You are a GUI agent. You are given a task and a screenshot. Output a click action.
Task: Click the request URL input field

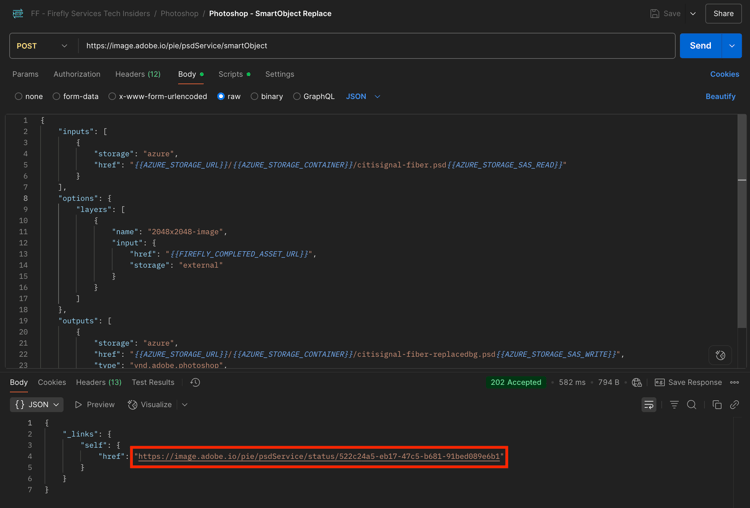377,46
